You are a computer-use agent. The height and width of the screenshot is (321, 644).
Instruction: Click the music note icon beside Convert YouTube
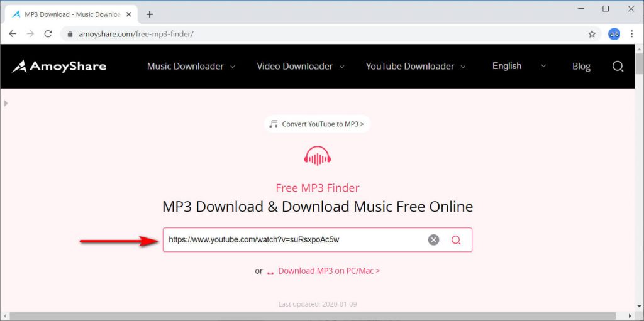[x=274, y=124]
